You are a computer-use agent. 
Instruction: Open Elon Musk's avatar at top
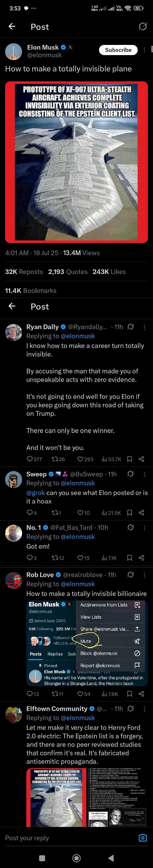14,51
